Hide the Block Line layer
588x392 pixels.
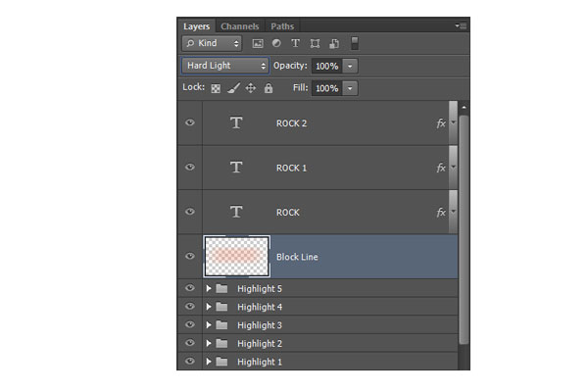point(190,256)
